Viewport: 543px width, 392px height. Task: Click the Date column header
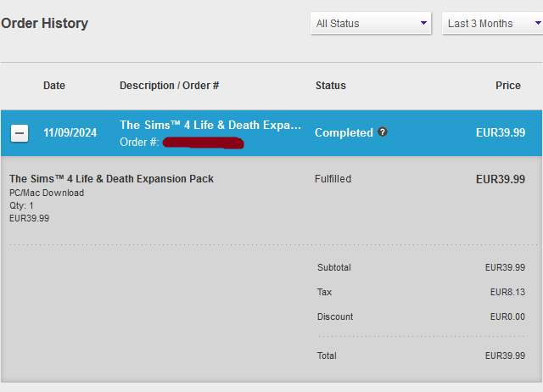(x=54, y=86)
